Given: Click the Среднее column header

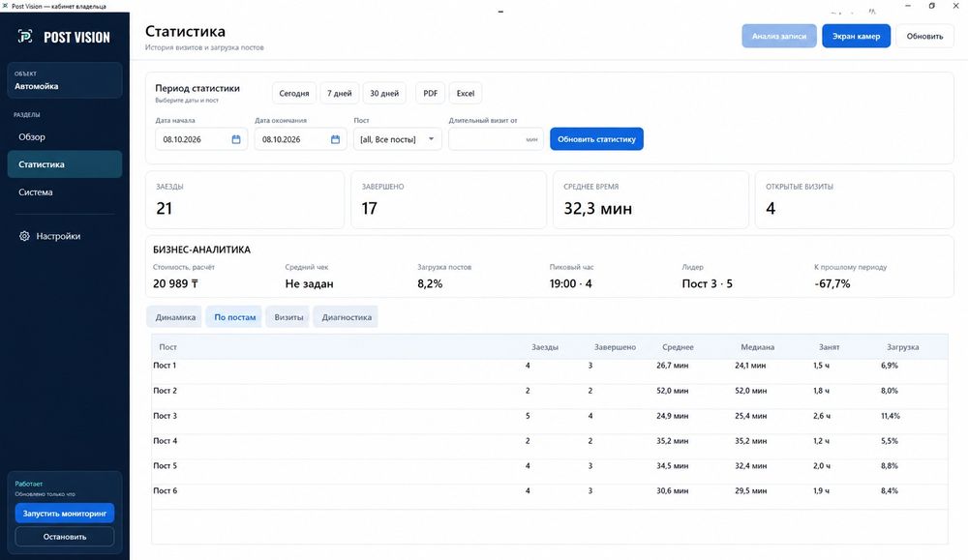Looking at the screenshot, I should pos(678,347).
